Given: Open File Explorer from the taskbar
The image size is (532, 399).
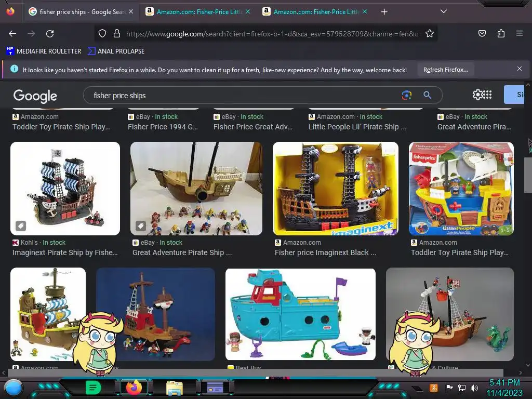Looking at the screenshot, I should [x=175, y=388].
